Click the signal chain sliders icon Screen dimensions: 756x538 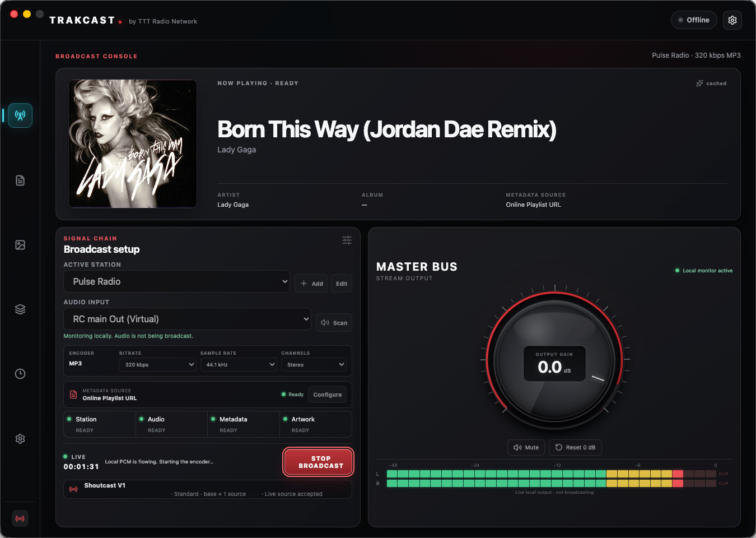click(347, 240)
